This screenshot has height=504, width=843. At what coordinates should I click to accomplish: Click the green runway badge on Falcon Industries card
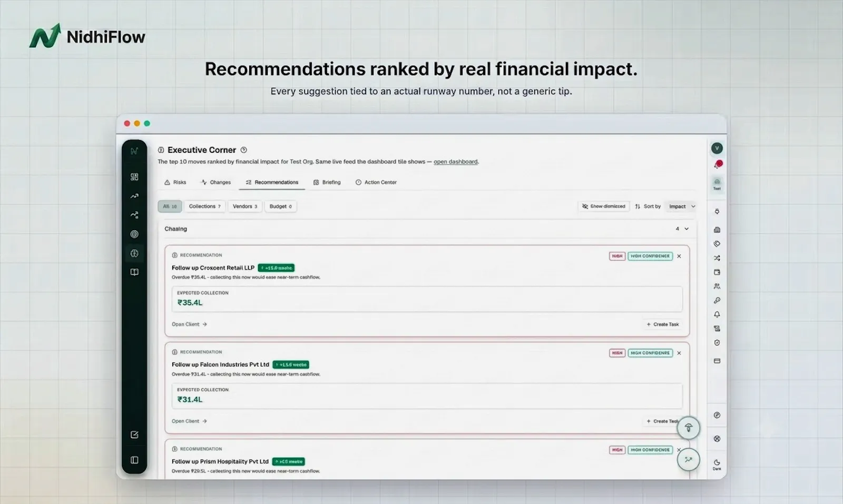click(291, 365)
